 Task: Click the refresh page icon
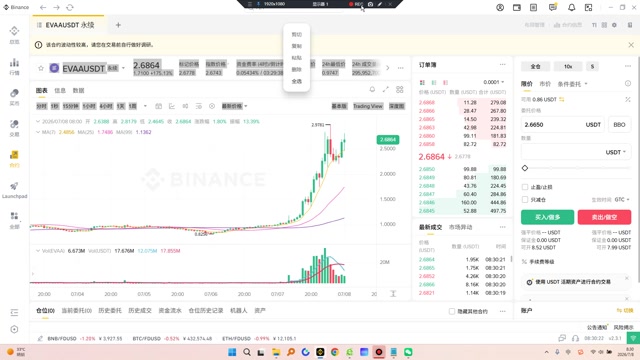[x=70, y=7]
